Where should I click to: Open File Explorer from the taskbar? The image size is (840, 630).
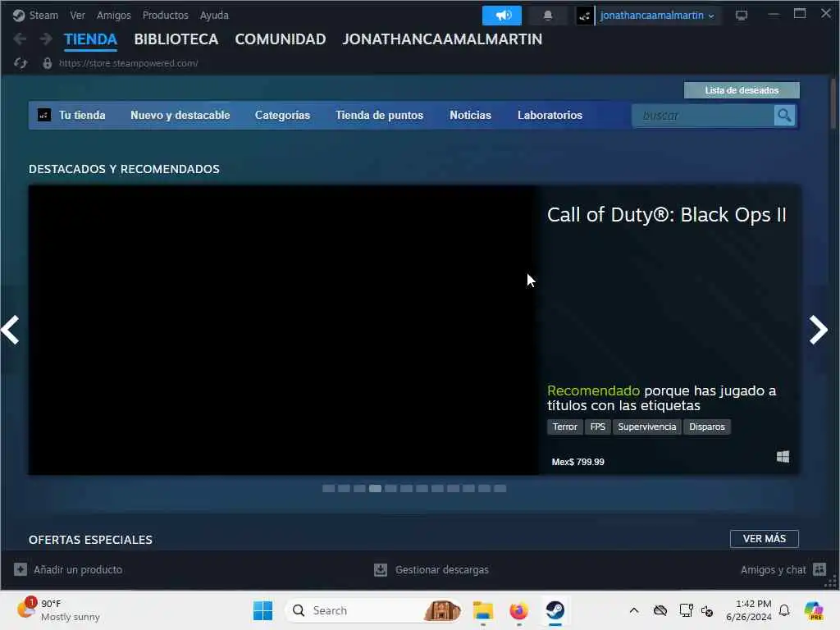coord(482,610)
